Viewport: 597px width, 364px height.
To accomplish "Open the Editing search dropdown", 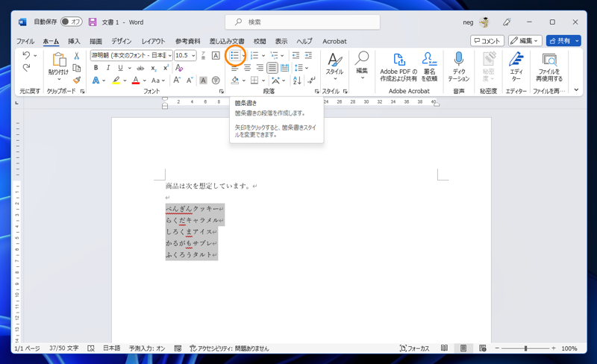I will 362,66.
